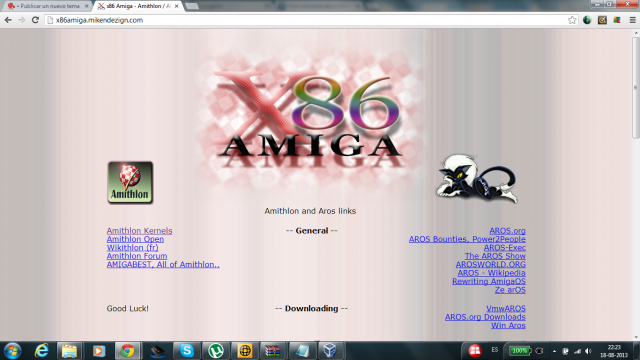Open the Amithlon Kernels link
The height and width of the screenshot is (360, 640).
point(140,231)
